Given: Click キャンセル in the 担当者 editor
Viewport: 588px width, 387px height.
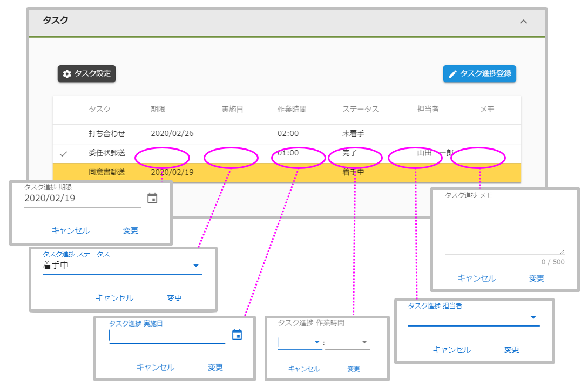Looking at the screenshot, I should (452, 350).
